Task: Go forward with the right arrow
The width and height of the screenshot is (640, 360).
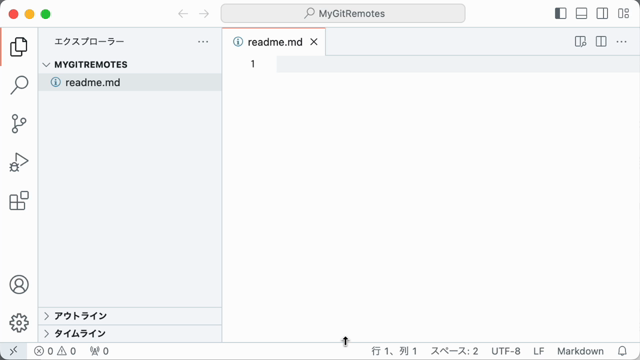Action: (x=204, y=14)
